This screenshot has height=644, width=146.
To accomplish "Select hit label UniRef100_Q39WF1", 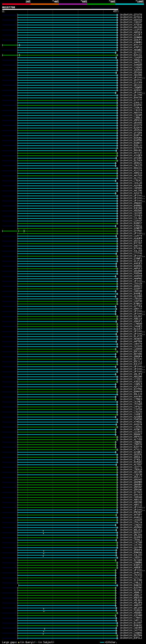I will click(x=131, y=259).
